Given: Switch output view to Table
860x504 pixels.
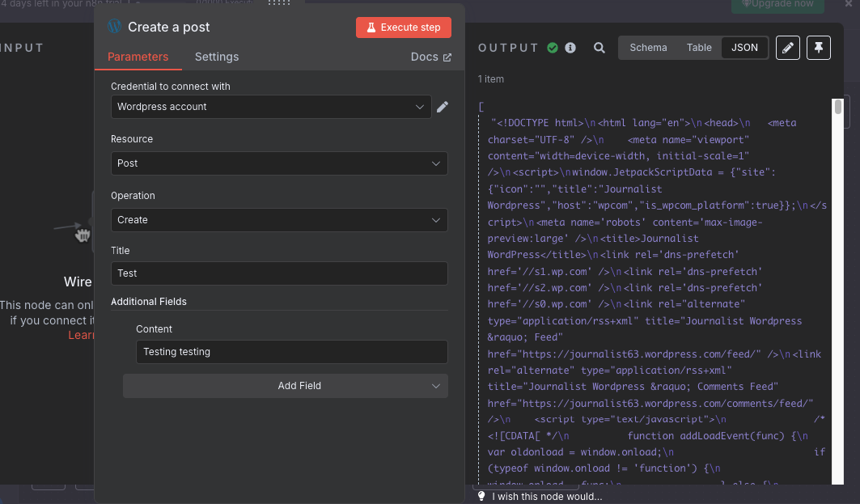Looking at the screenshot, I should point(699,48).
